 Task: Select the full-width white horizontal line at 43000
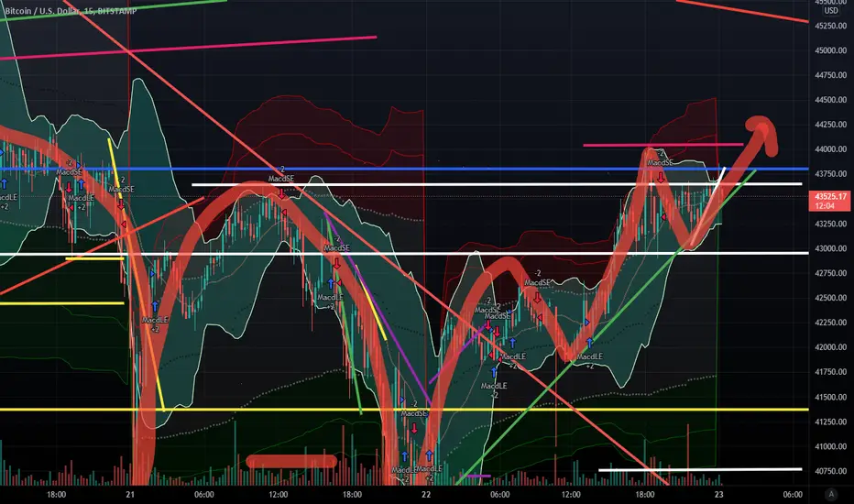[403, 254]
